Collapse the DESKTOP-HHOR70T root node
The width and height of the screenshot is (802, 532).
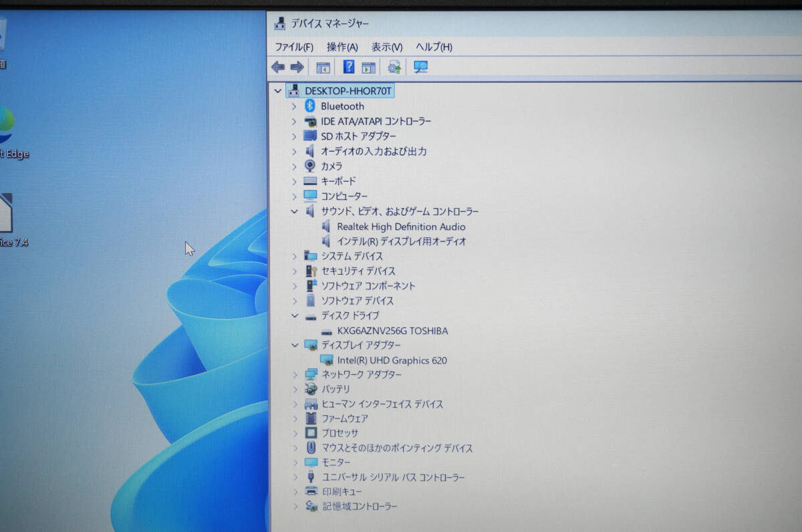coord(278,90)
